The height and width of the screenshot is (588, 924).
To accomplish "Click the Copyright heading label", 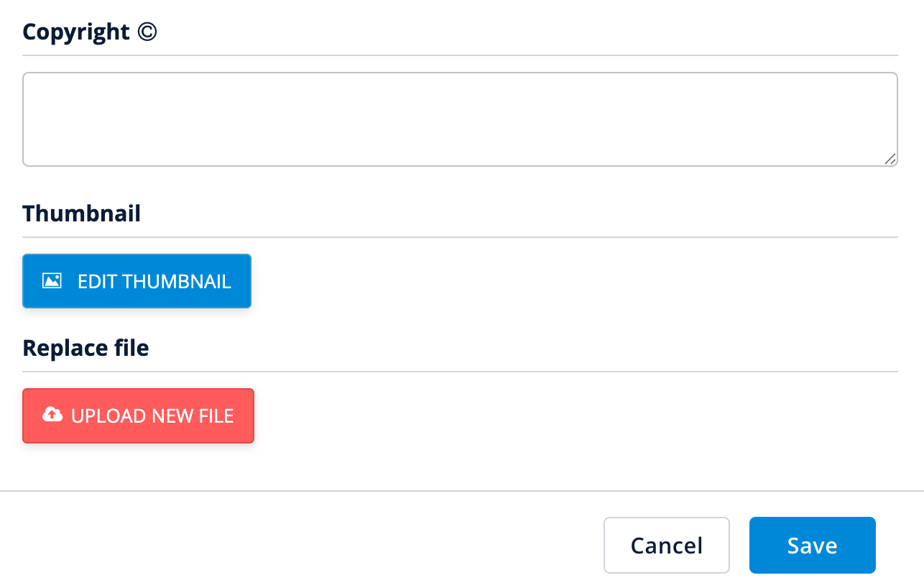I will pos(76,32).
